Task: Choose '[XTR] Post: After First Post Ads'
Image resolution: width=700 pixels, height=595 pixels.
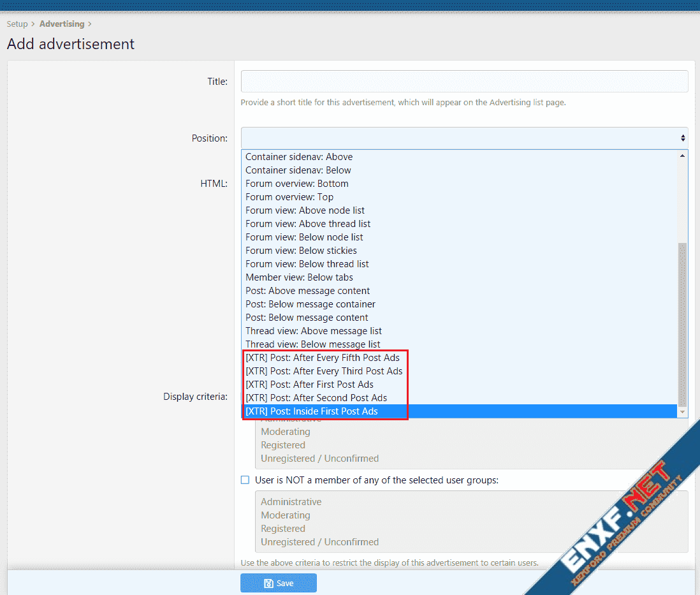Action: tap(309, 385)
